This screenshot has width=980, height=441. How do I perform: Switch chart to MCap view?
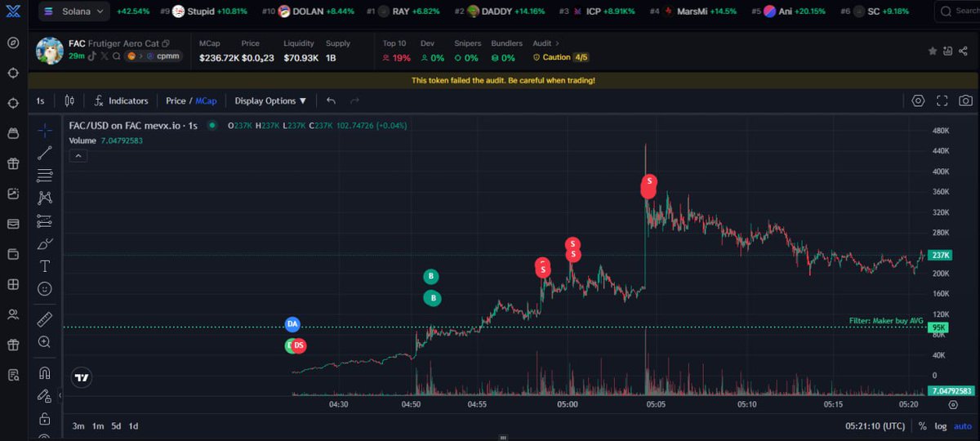click(206, 100)
